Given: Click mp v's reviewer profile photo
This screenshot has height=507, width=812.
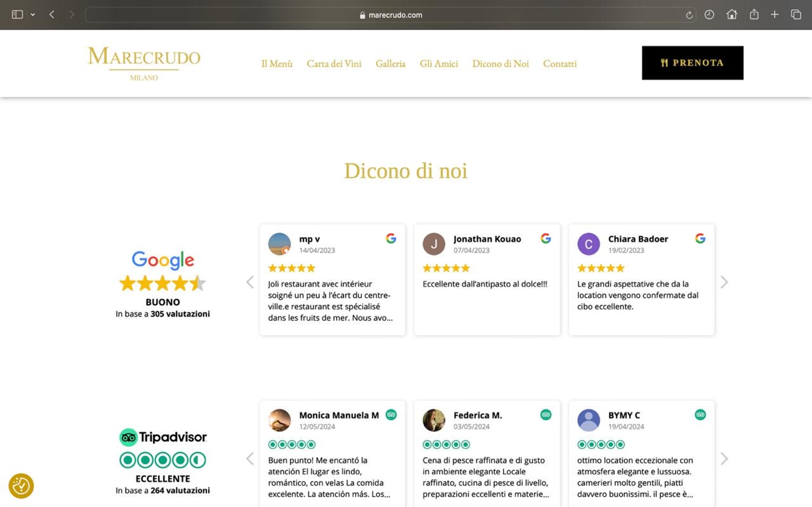Looking at the screenshot, I should click(279, 244).
